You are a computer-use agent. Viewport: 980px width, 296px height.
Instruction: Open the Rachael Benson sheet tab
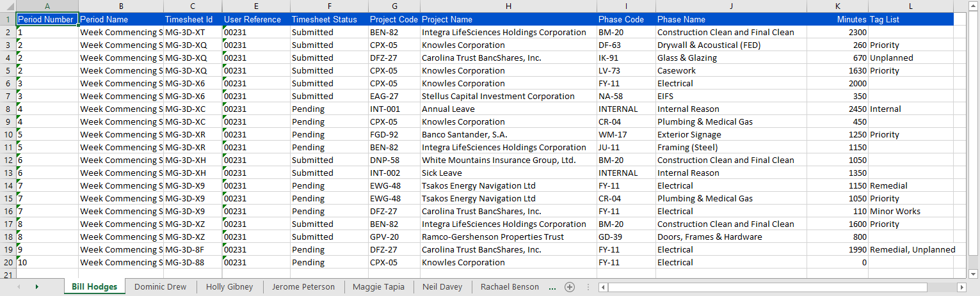(x=510, y=287)
